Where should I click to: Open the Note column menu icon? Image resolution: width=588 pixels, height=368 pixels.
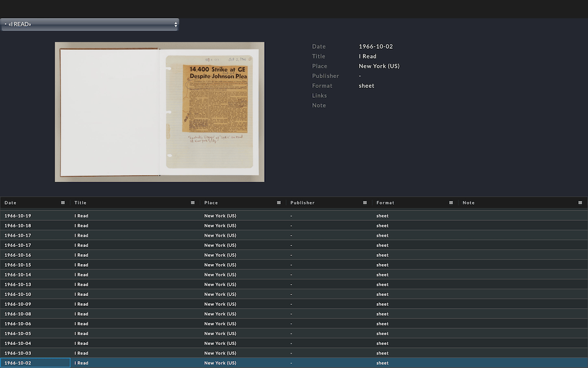(x=581, y=202)
